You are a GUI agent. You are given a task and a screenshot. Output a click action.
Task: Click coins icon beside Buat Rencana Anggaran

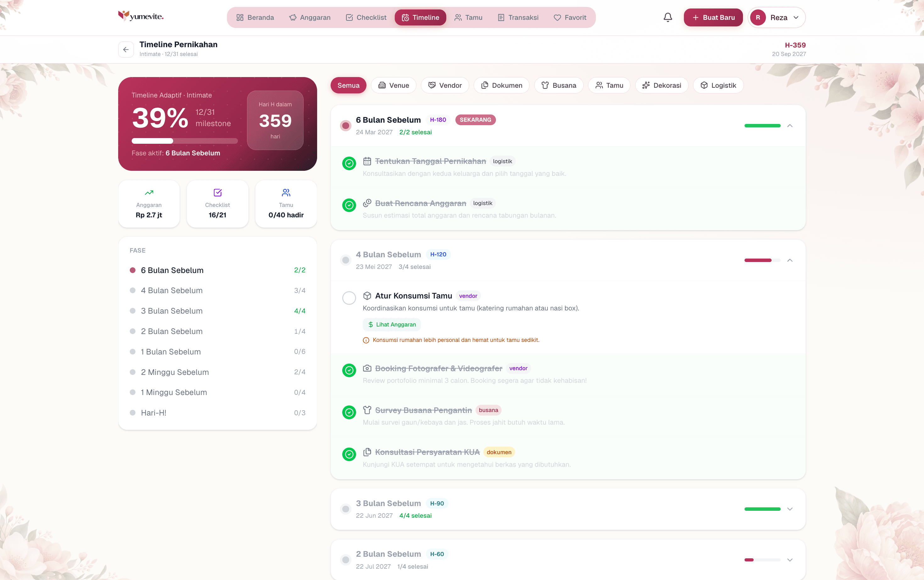click(x=367, y=203)
